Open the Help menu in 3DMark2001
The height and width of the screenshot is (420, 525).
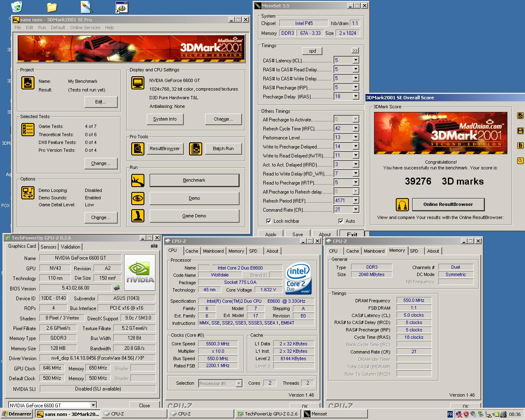pos(109,27)
